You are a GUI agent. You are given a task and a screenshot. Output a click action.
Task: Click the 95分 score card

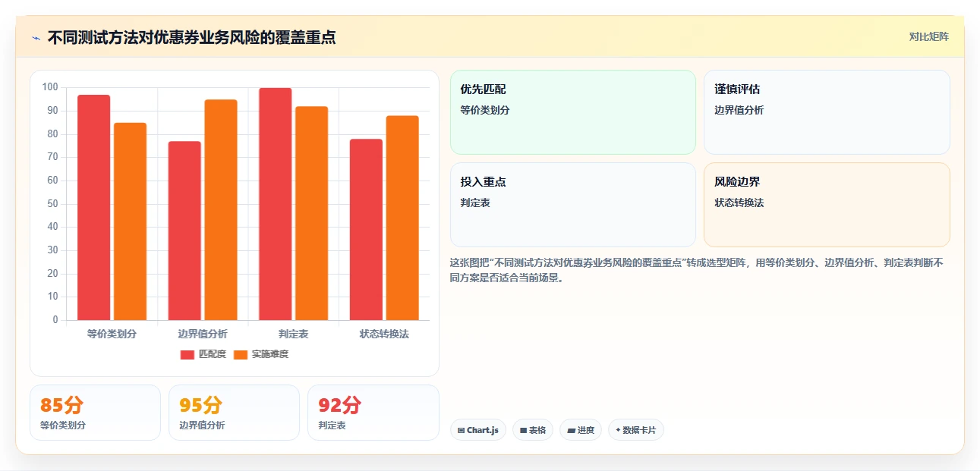tap(234, 413)
